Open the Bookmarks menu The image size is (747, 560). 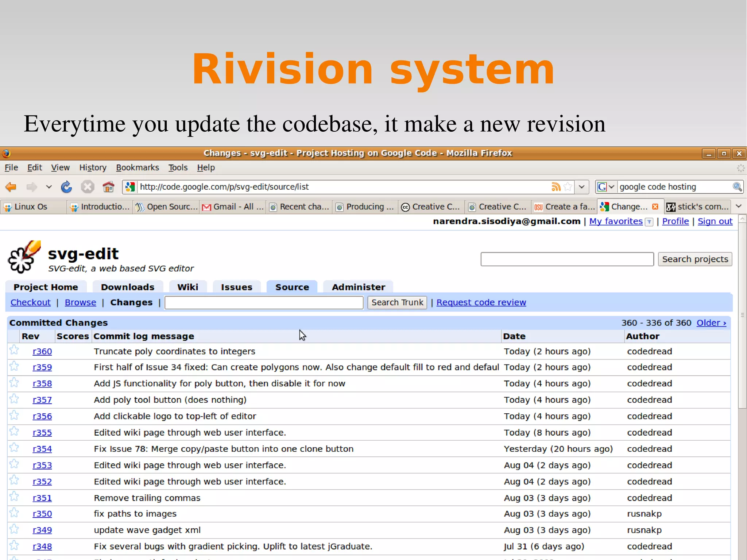137,167
